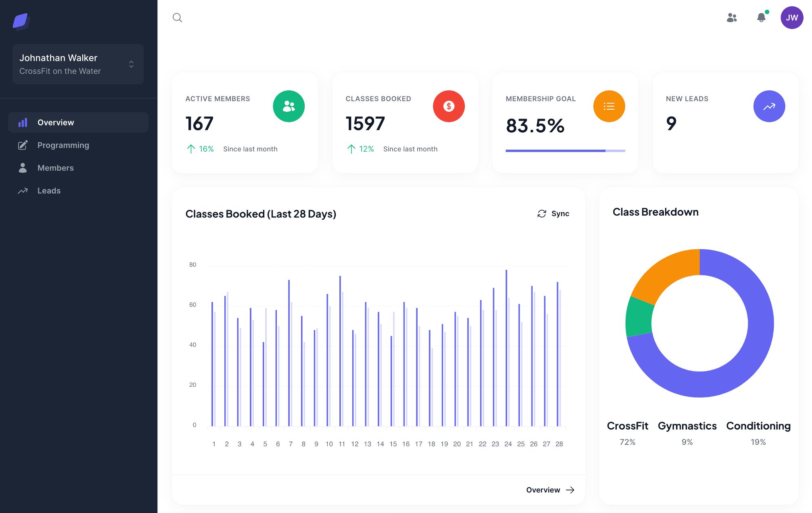This screenshot has height=513, width=812.
Task: Click the CrossFit legend label
Action: (628, 426)
